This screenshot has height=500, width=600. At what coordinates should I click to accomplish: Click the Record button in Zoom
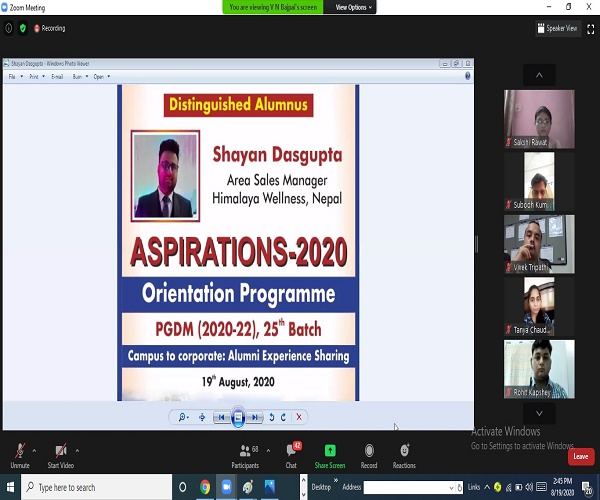[369, 456]
